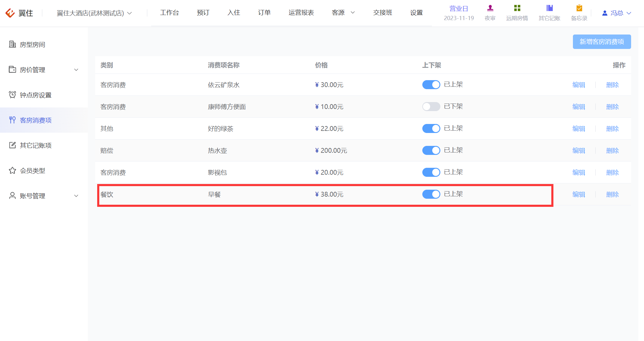Viewport: 644px width, 341px height.
Task: Click the 夜审 night audit icon
Action: (490, 8)
